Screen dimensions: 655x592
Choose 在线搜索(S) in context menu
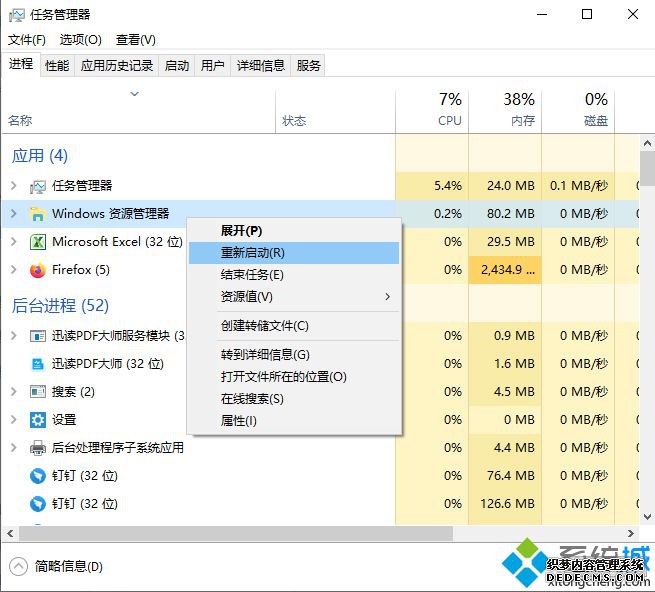pos(294,399)
